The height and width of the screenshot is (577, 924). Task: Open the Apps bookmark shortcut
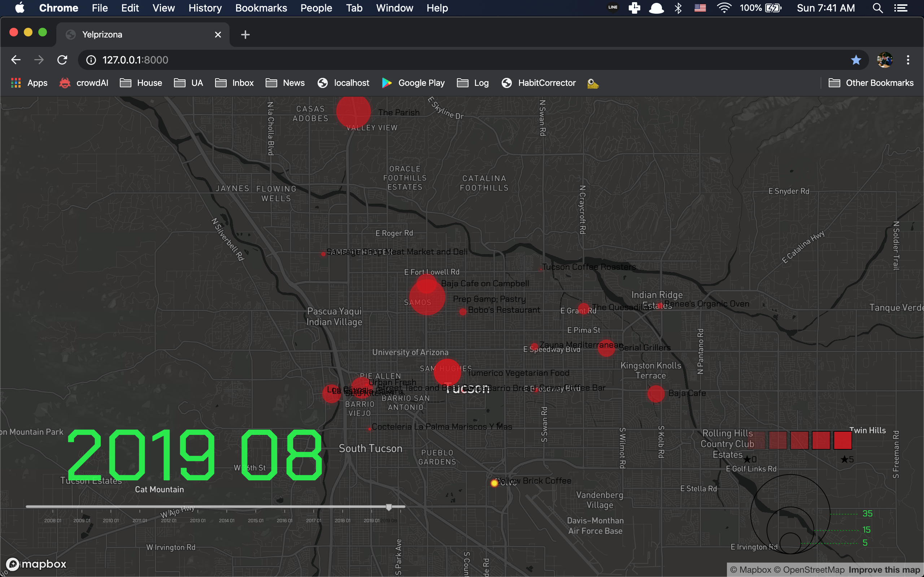(30, 83)
